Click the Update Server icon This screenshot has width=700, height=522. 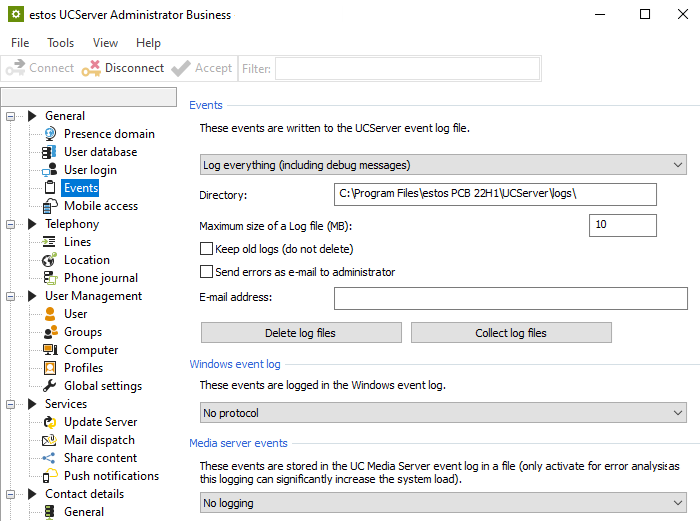(49, 422)
